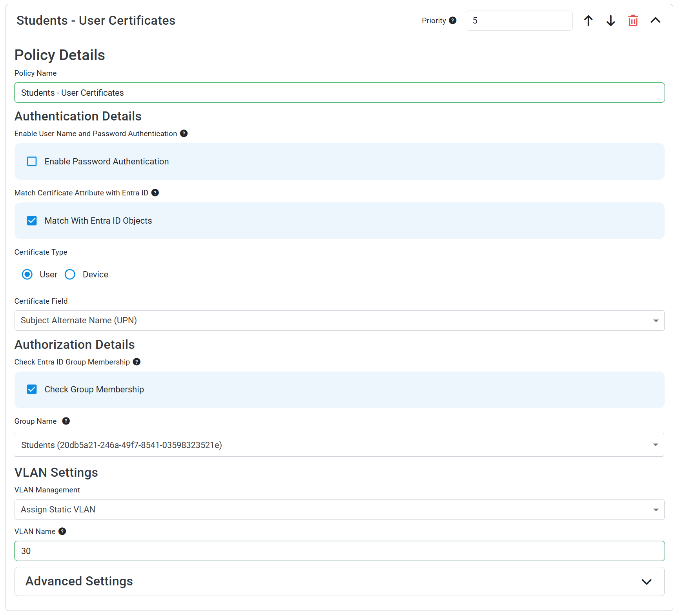The width and height of the screenshot is (676, 616).
Task: View help for password authentication setting
Action: 184,133
